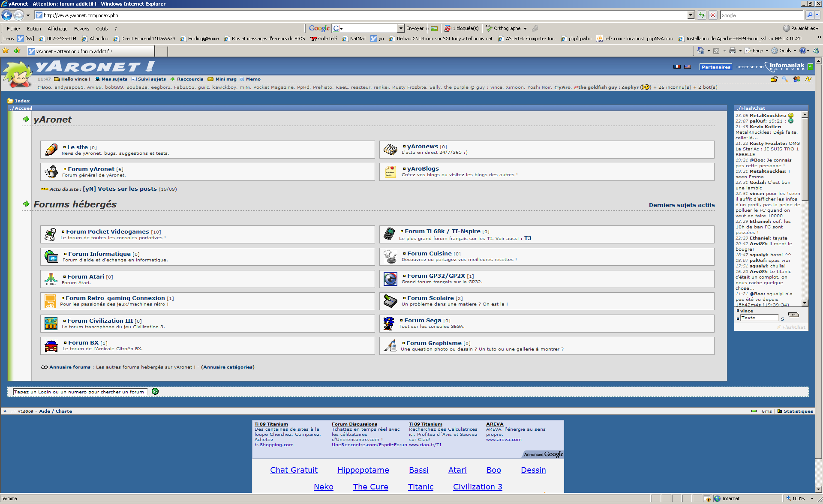823x504 pixels.
Task: Click the green collapse arrow next to infomaniak
Action: [811, 67]
